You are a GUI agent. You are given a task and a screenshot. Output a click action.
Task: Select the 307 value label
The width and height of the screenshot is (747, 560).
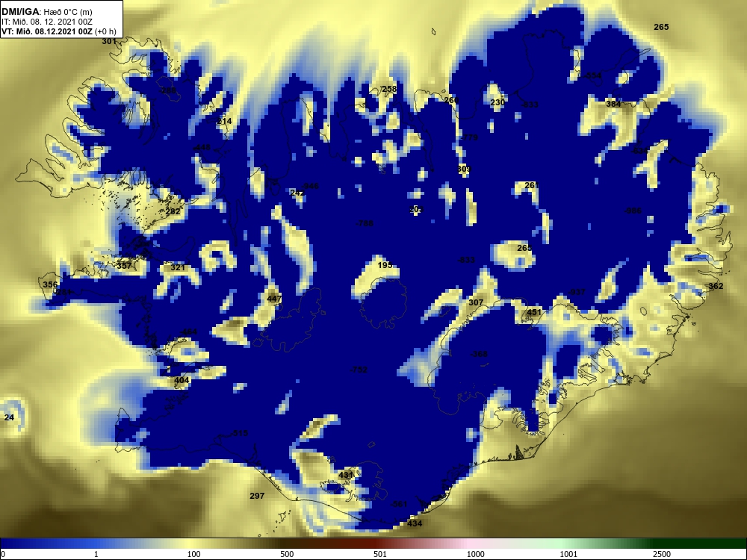click(x=476, y=302)
